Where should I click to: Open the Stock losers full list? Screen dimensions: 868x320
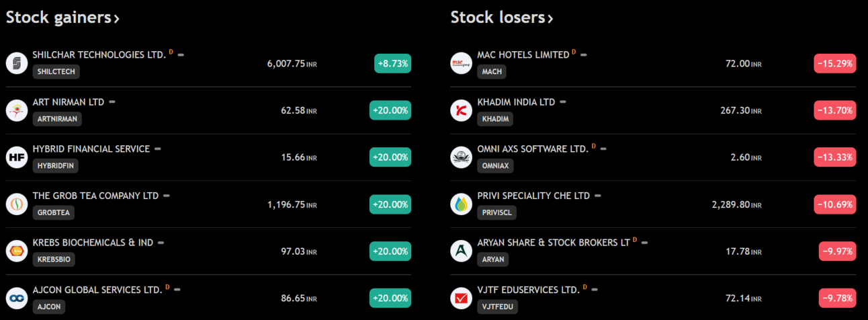(502, 17)
